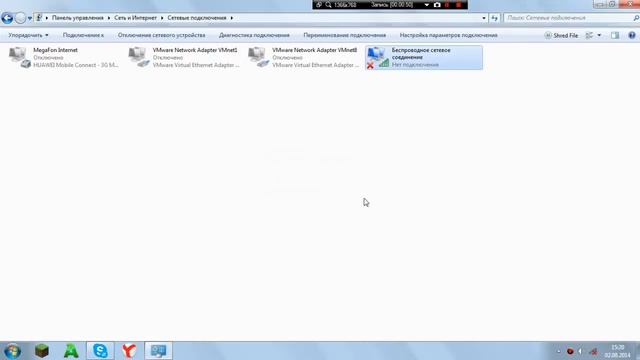
Task: Click the Network Connections taskbar button
Action: click(158, 351)
